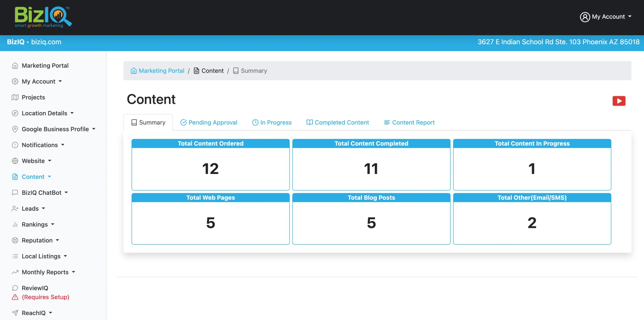Expand the BizIQ ChatBot caret

tap(66, 192)
